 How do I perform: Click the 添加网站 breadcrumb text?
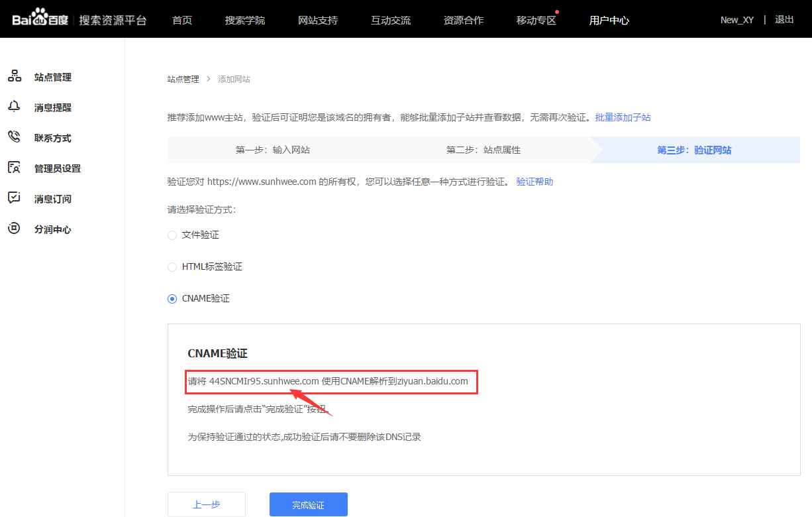click(x=234, y=79)
